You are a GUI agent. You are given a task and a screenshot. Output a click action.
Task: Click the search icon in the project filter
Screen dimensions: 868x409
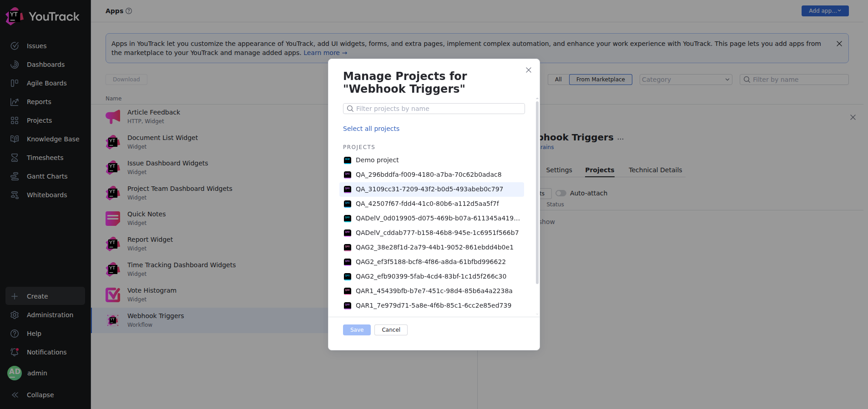[350, 109]
